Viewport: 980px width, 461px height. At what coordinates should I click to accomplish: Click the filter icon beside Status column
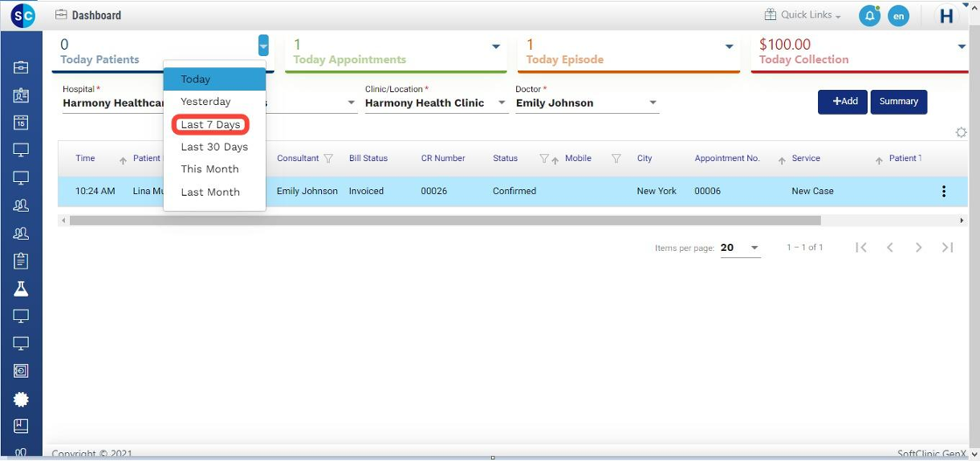click(x=543, y=158)
